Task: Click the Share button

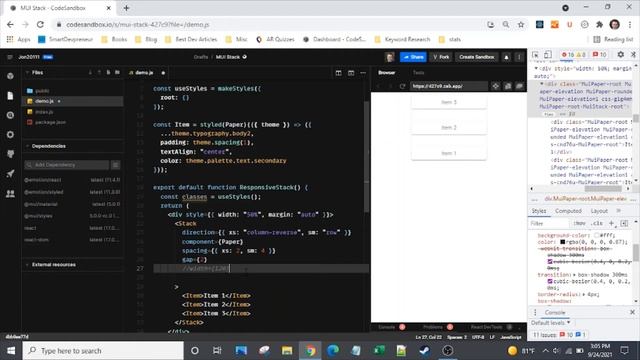Action: coord(413,57)
